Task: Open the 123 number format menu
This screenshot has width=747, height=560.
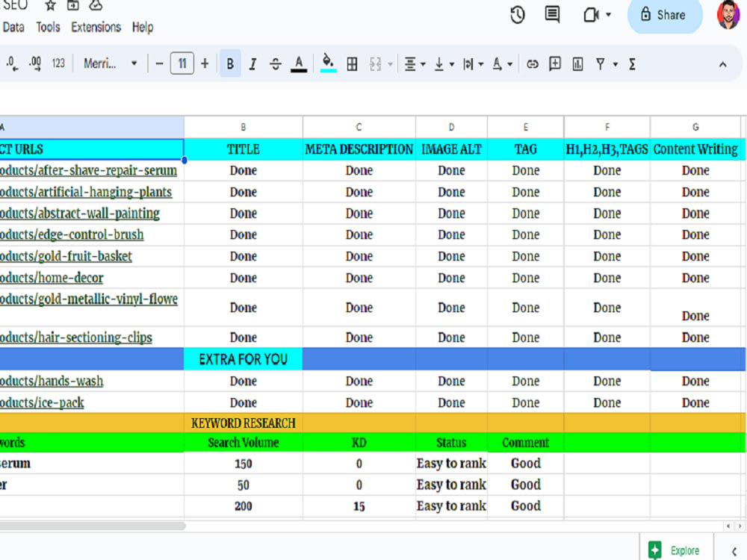Action: [58, 63]
